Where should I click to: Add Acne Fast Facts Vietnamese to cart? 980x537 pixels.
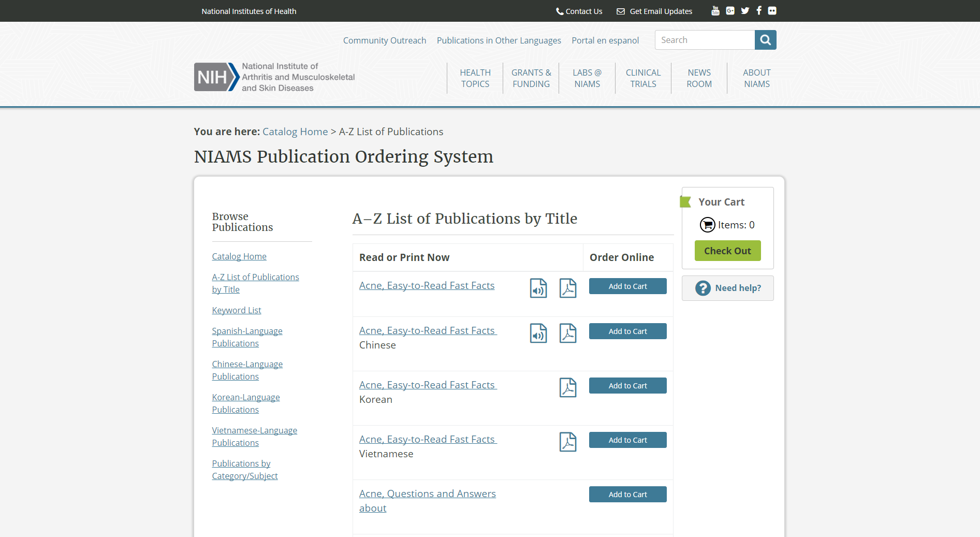(627, 440)
